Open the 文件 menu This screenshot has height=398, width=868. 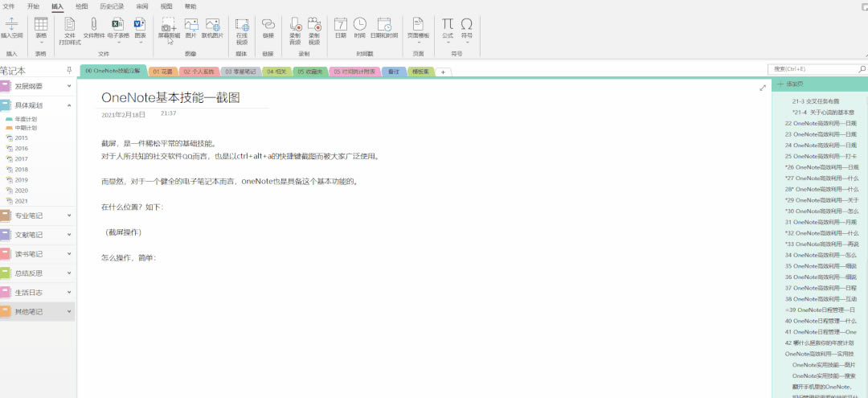(x=9, y=6)
